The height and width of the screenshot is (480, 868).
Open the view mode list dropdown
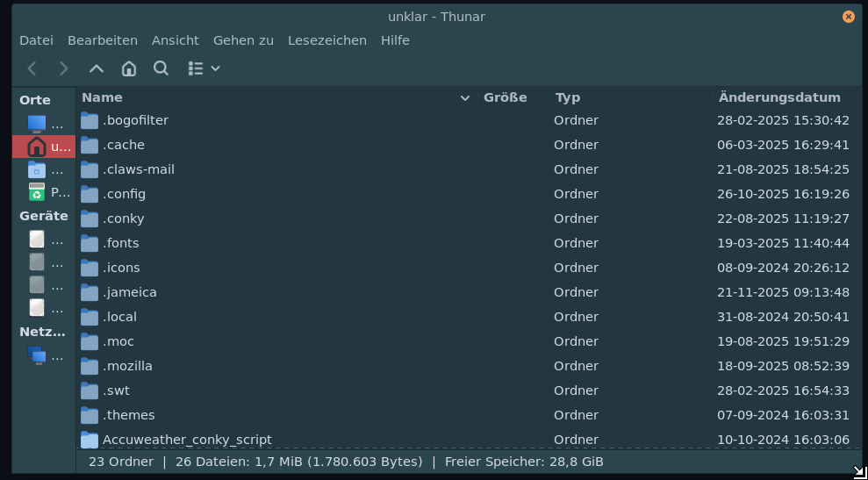coord(204,68)
